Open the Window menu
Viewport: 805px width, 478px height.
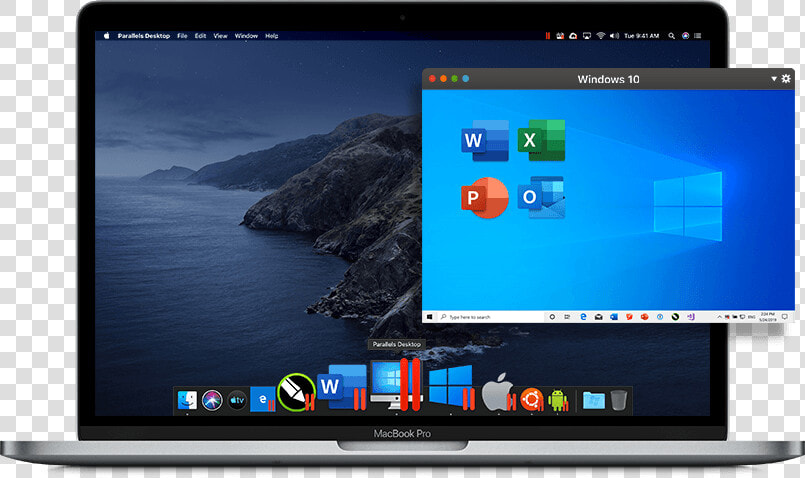coord(246,36)
